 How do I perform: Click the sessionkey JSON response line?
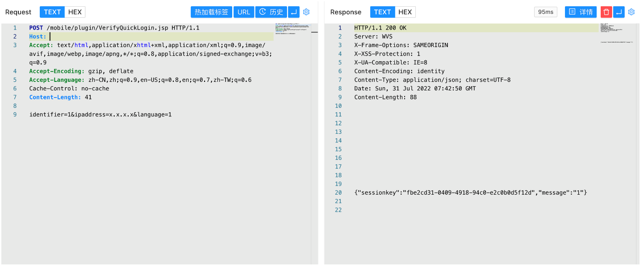point(470,192)
